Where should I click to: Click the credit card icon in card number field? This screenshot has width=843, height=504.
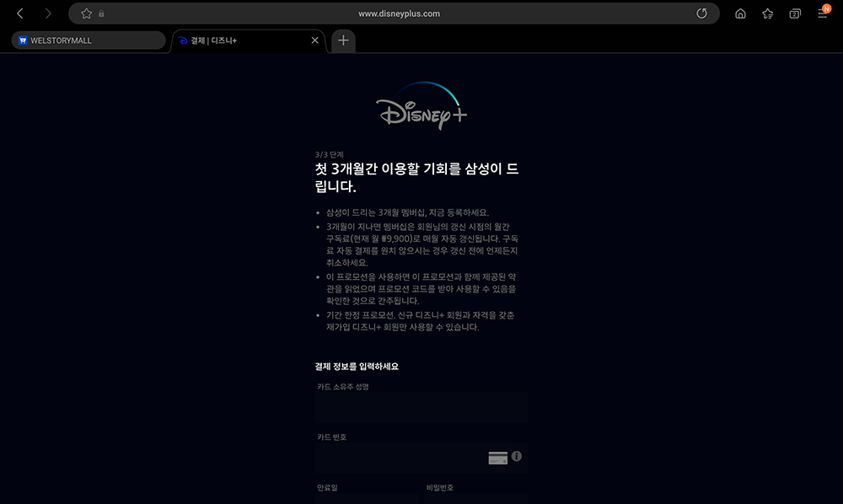[498, 458]
